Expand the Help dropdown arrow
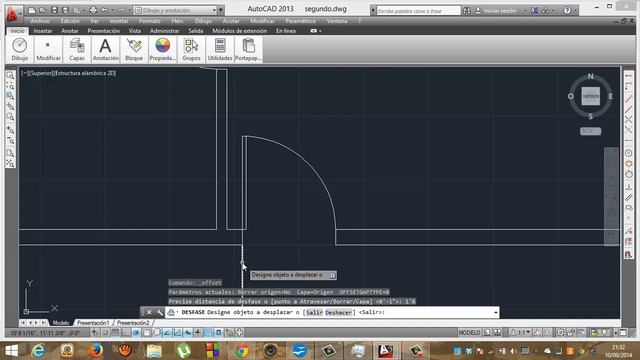Screen dimensions: 640x360 pyautogui.click(x=576, y=11)
